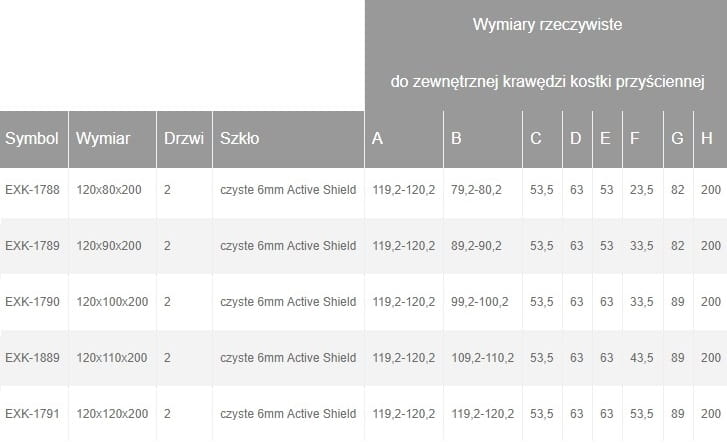Select the column H header

tap(707, 139)
